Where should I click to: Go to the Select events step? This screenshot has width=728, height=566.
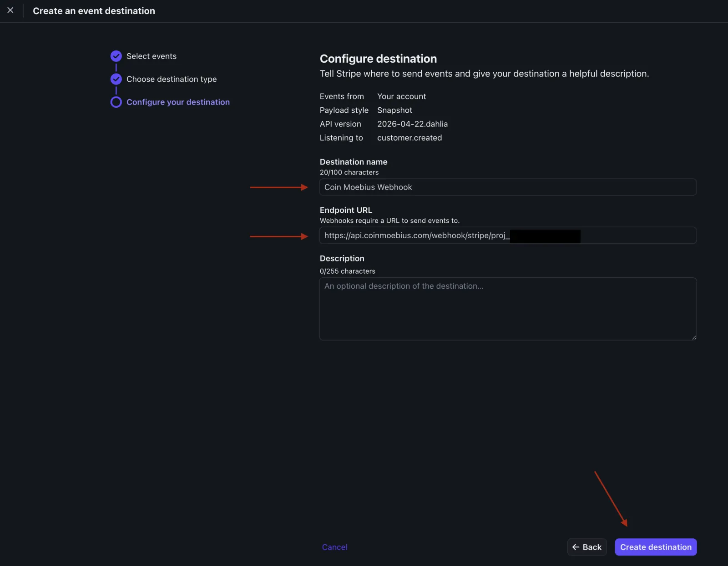pos(152,56)
